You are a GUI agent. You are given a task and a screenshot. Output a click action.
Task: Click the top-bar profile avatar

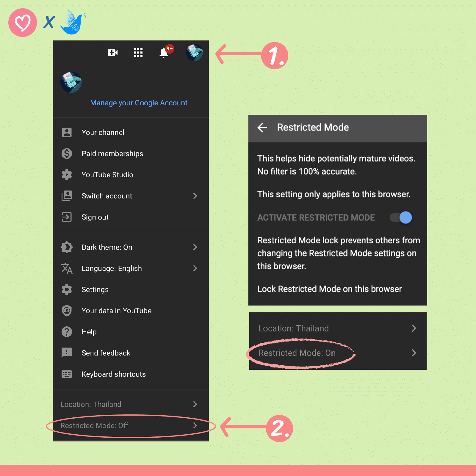tap(194, 53)
